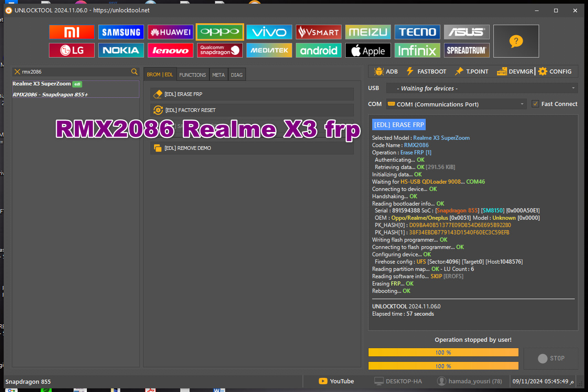The height and width of the screenshot is (392, 588).
Task: Select the Lenovo brand tile
Action: tap(171, 50)
